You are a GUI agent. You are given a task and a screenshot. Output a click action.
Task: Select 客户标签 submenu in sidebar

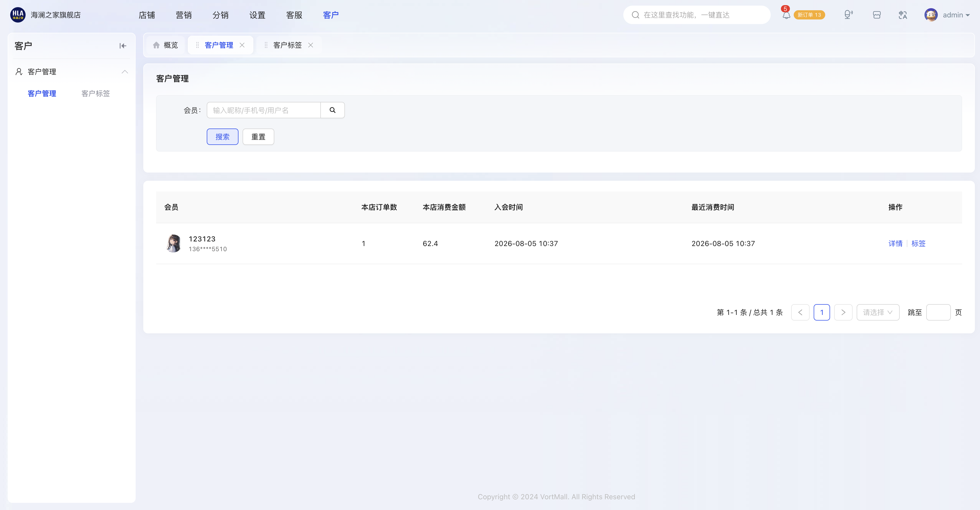[x=95, y=93]
